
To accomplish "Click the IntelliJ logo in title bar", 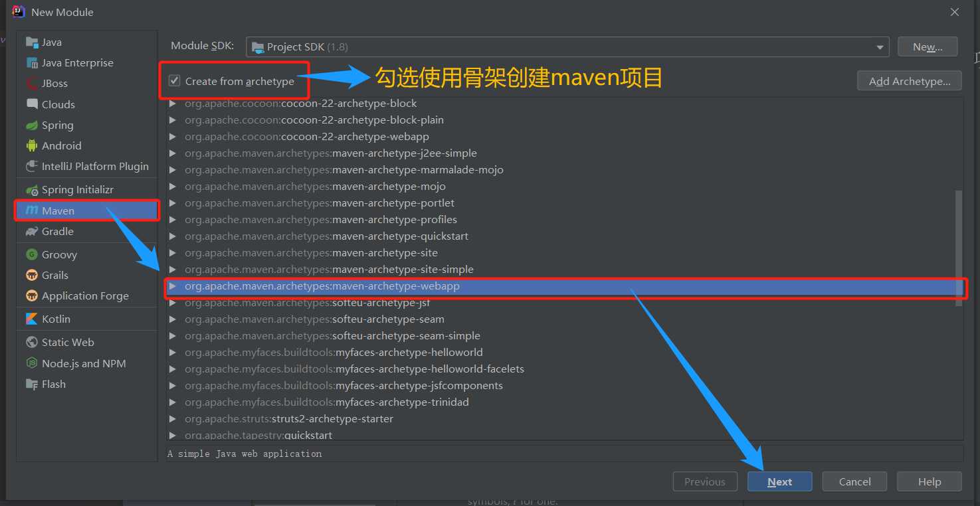I will 19,12.
